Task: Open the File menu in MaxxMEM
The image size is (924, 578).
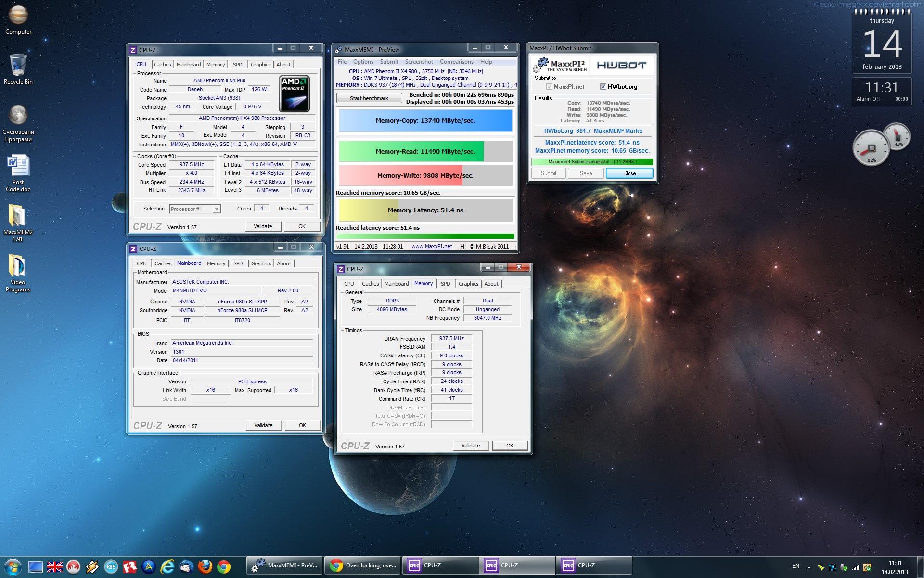Action: click(342, 62)
